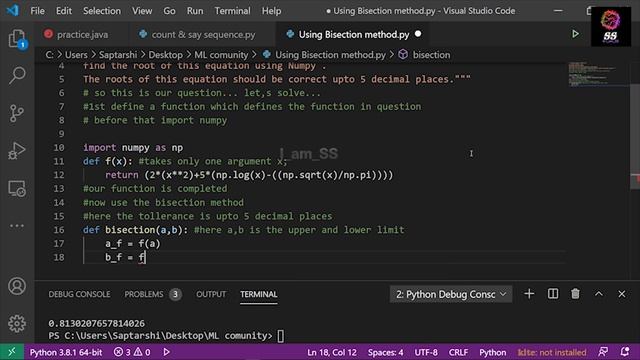The height and width of the screenshot is (360, 640).
Task: Open errors and warnings count in status bar
Action: coord(132,352)
